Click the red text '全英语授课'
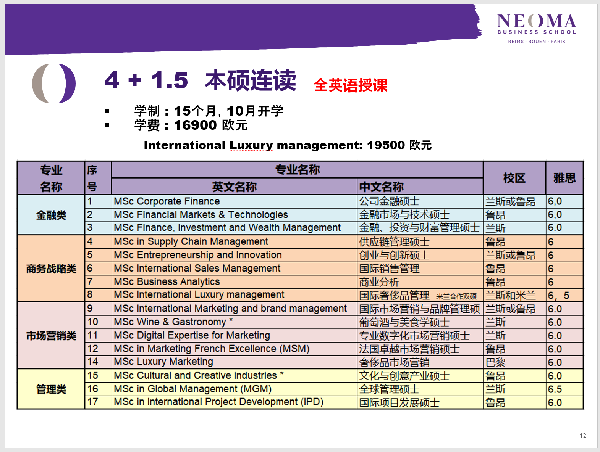600x452 pixels. pyautogui.click(x=350, y=85)
